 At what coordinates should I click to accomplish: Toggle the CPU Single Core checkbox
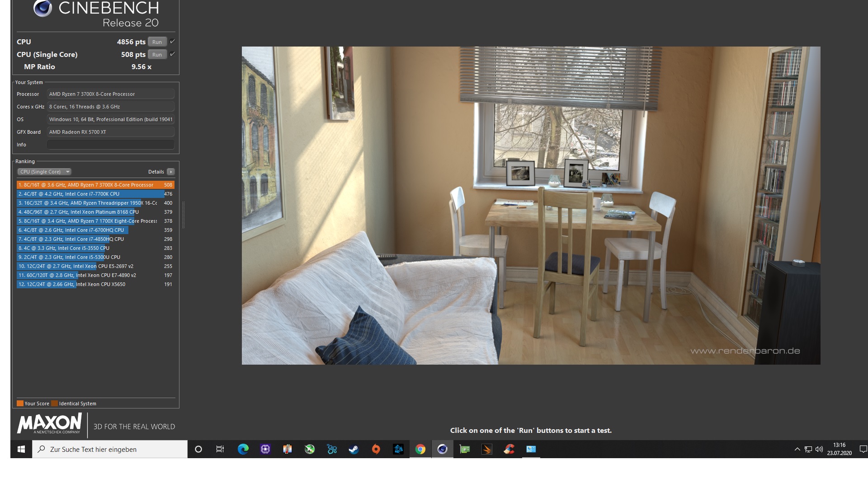pos(172,54)
